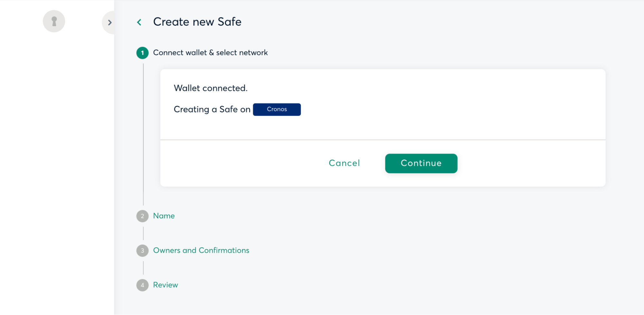Screen dimensions: 644x315
Task: Click the connector line below step 1
Action: pos(143,134)
